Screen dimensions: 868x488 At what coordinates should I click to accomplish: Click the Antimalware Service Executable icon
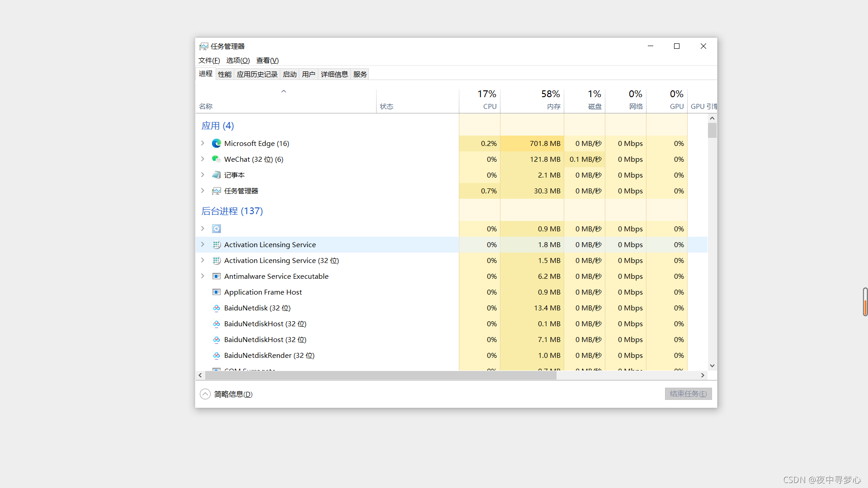217,276
